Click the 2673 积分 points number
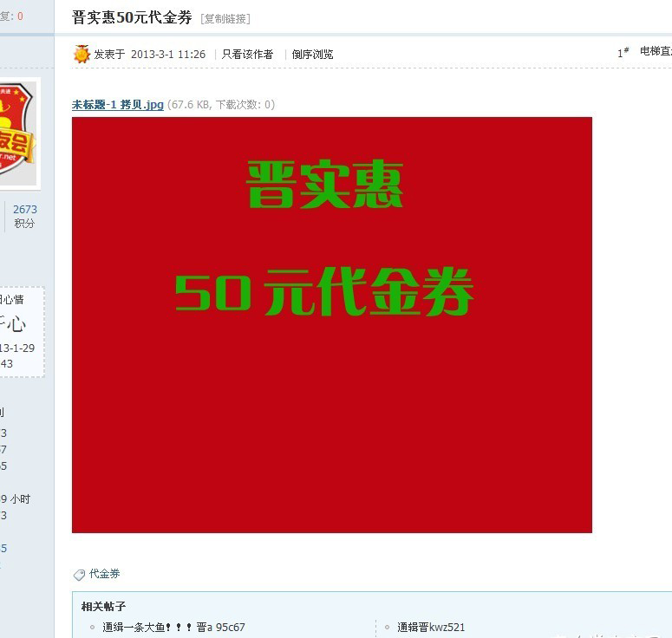Viewport: 672px width, 638px height. point(25,209)
